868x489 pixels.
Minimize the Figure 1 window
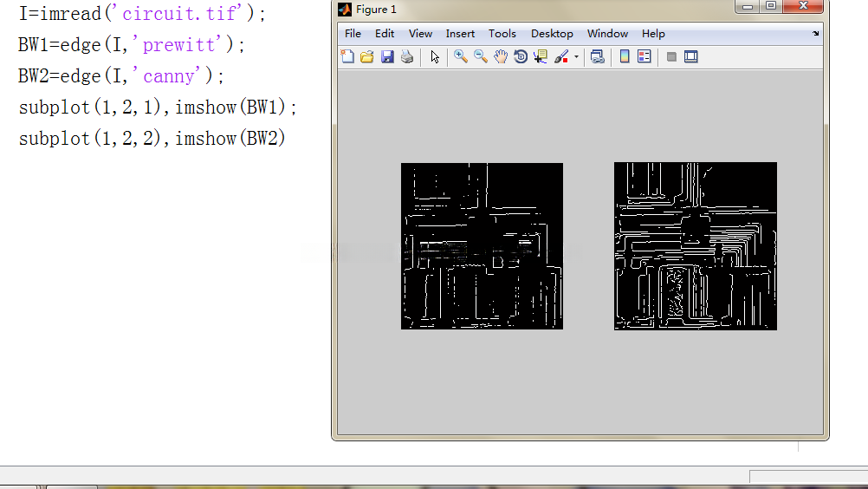point(748,7)
